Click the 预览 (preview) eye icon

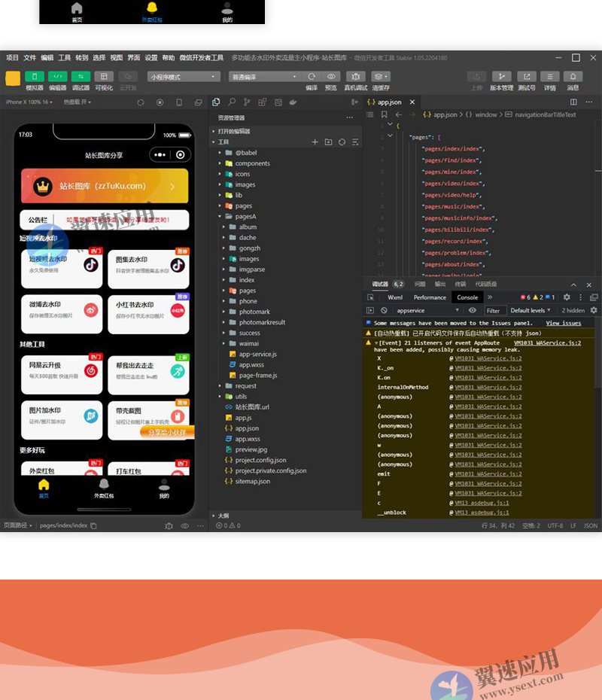tap(331, 76)
